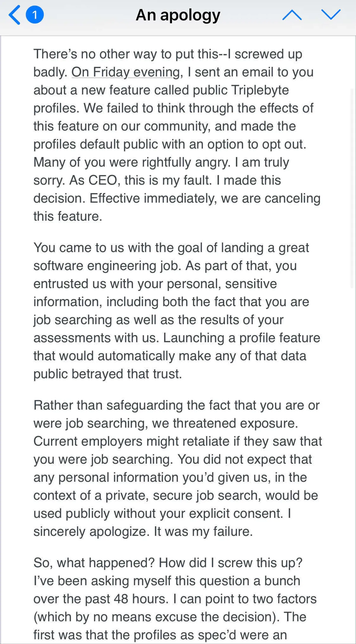The width and height of the screenshot is (356, 644).
Task: Click the sentence beginning "Current employers might retaliate"
Action: pyautogui.click(x=177, y=441)
